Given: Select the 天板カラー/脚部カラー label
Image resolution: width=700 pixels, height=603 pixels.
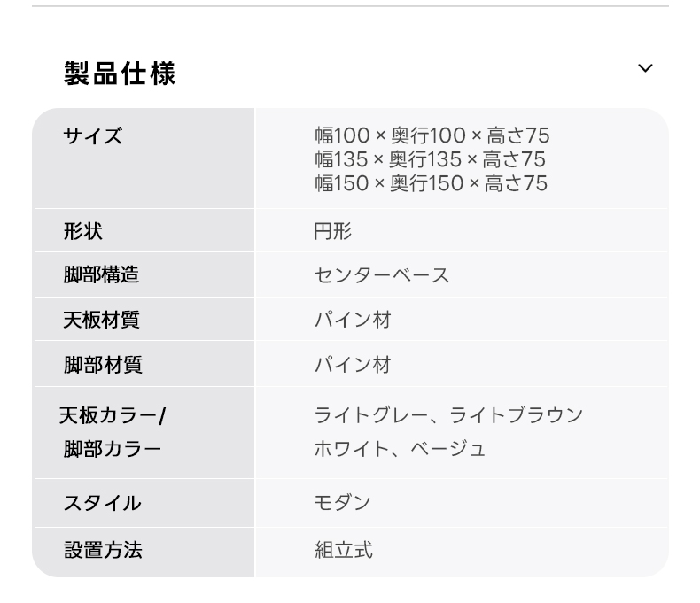Looking at the screenshot, I should [113, 432].
